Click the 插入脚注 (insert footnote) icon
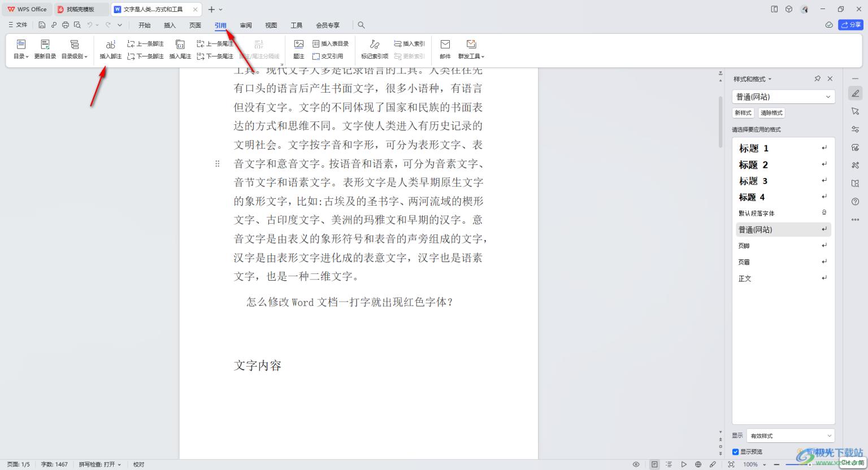This screenshot has width=868, height=470. point(110,45)
